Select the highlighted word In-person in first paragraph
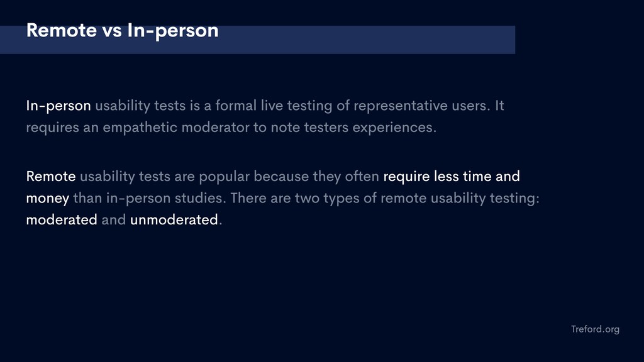This screenshot has width=644, height=362. coord(58,106)
